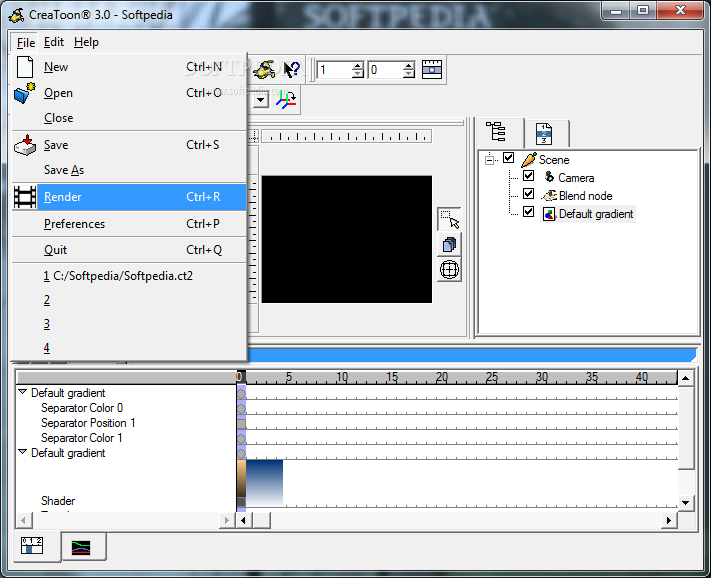Viewport: 711px width, 578px height.
Task: Click the Separator Position 1 square keyframe
Action: [241, 424]
